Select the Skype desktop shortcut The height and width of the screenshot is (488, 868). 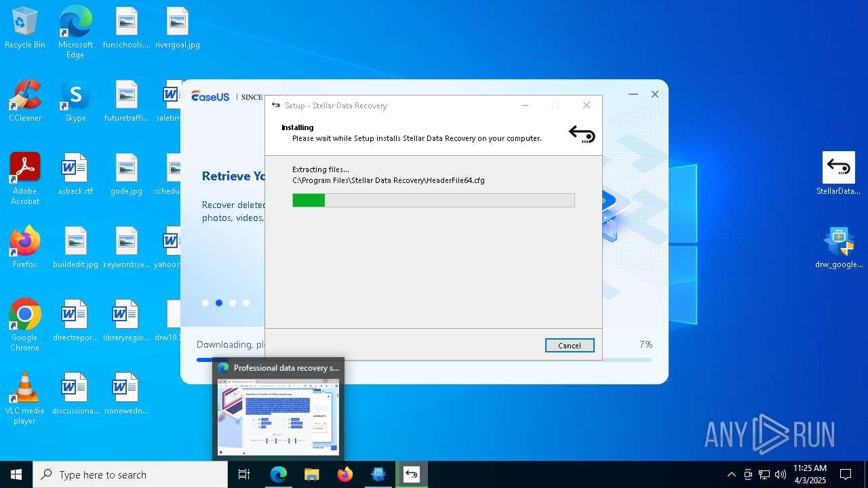pos(75,102)
